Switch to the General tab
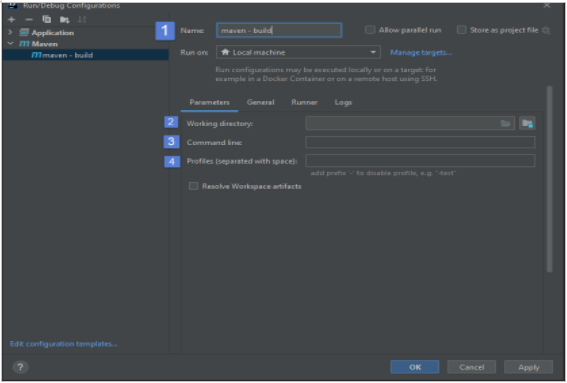 [260, 102]
